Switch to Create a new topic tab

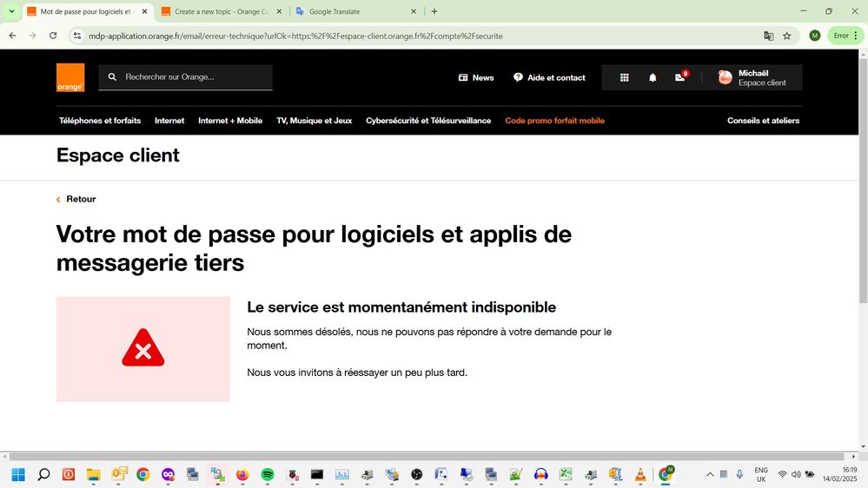click(222, 11)
